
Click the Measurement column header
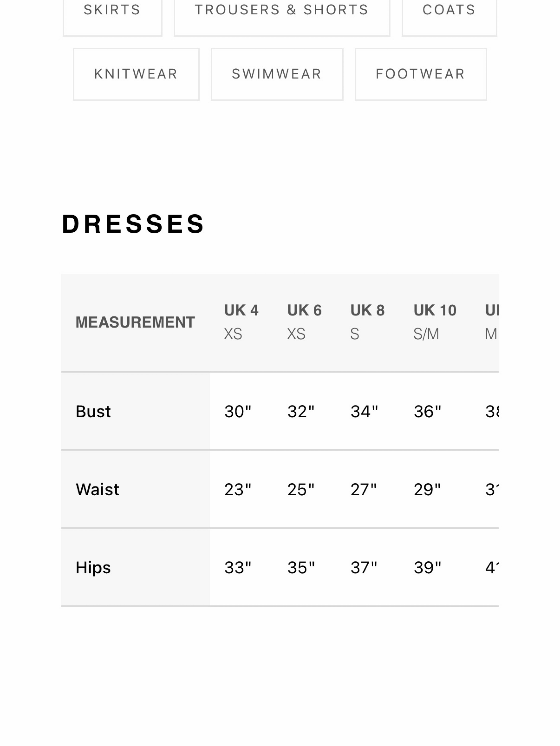click(135, 322)
